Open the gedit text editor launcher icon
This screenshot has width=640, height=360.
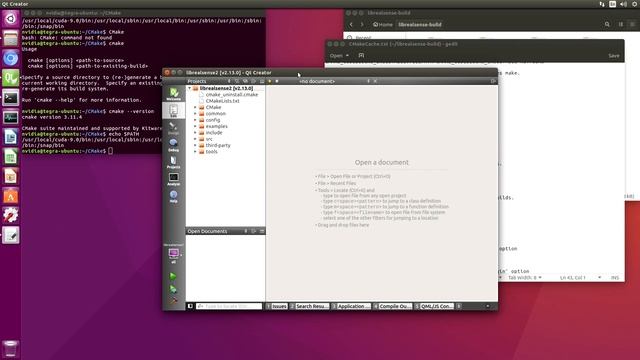[x=11, y=235]
